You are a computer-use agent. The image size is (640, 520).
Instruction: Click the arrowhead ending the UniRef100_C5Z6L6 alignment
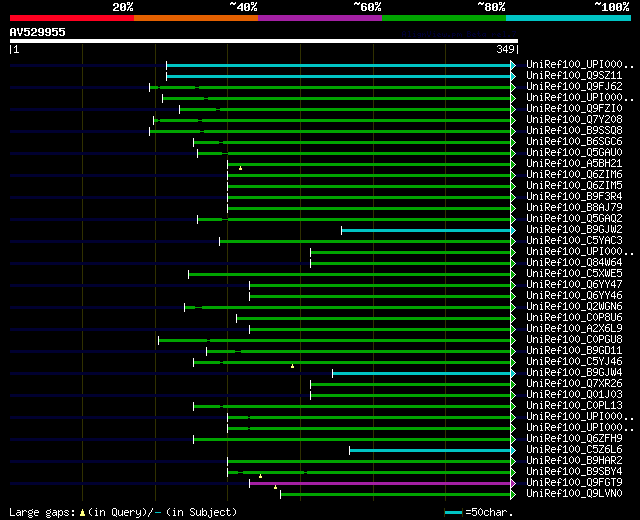click(x=513, y=451)
